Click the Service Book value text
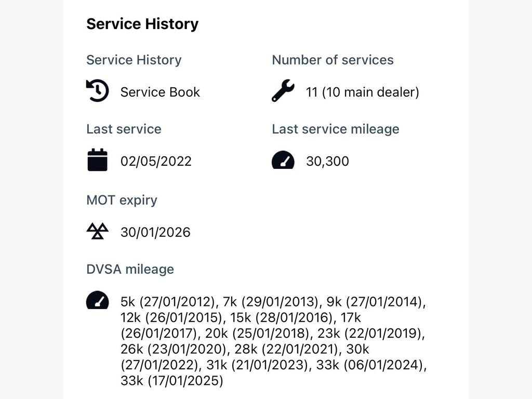532x399 pixels. [160, 92]
